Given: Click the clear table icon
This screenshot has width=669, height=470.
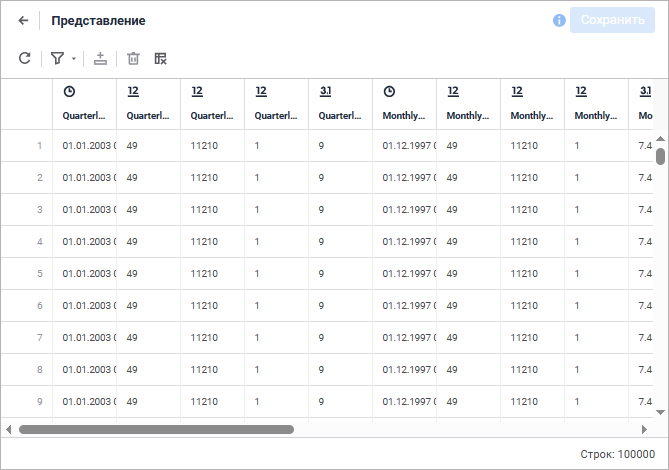Looking at the screenshot, I should click(160, 59).
